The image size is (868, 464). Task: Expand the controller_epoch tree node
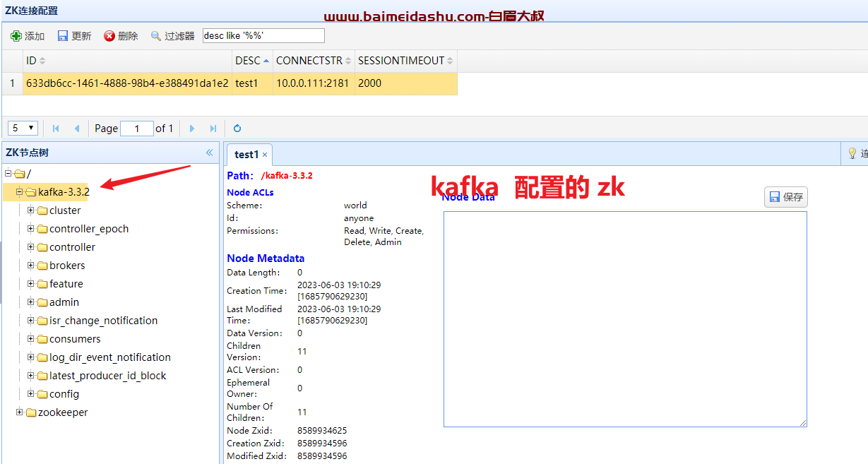pos(31,228)
